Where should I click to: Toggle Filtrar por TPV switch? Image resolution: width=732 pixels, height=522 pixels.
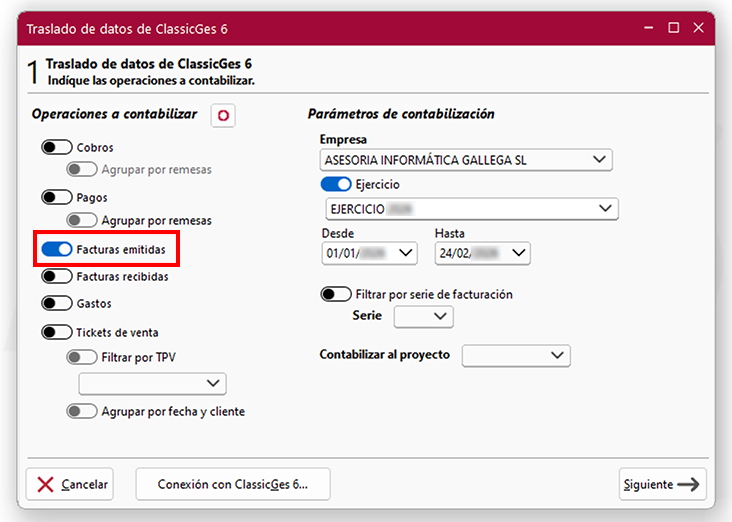coord(82,358)
